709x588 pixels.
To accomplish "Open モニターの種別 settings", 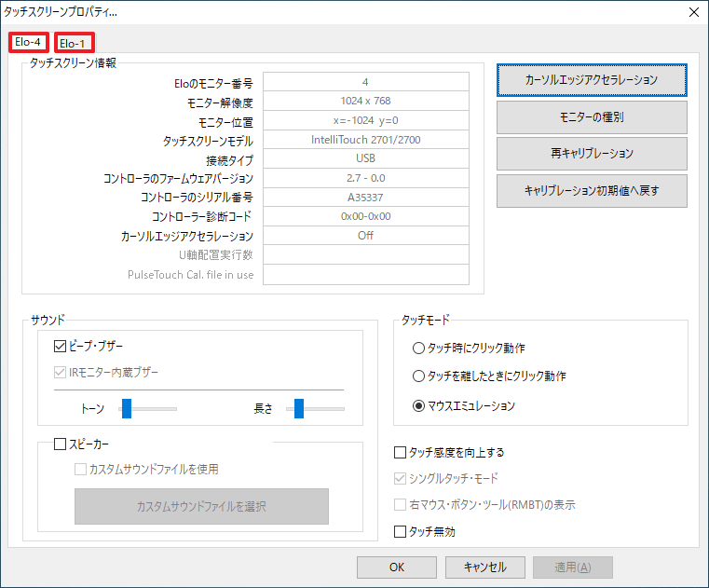I will tap(592, 116).
